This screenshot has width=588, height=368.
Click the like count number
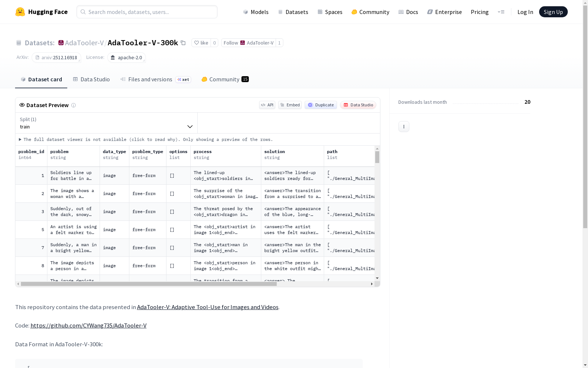(x=215, y=43)
